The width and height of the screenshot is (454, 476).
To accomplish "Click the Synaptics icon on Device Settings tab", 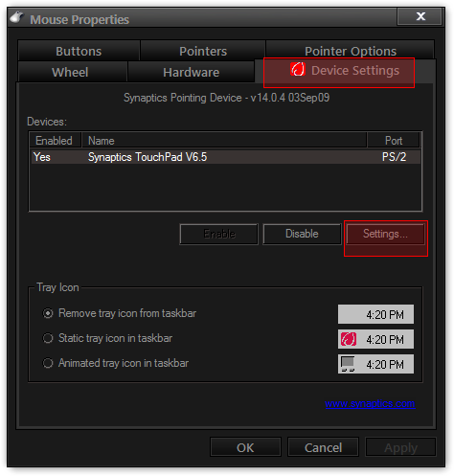I will point(298,69).
